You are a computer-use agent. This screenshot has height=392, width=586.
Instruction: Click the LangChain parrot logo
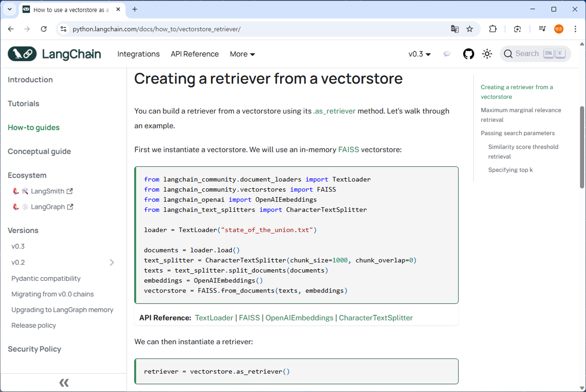pyautogui.click(x=22, y=54)
